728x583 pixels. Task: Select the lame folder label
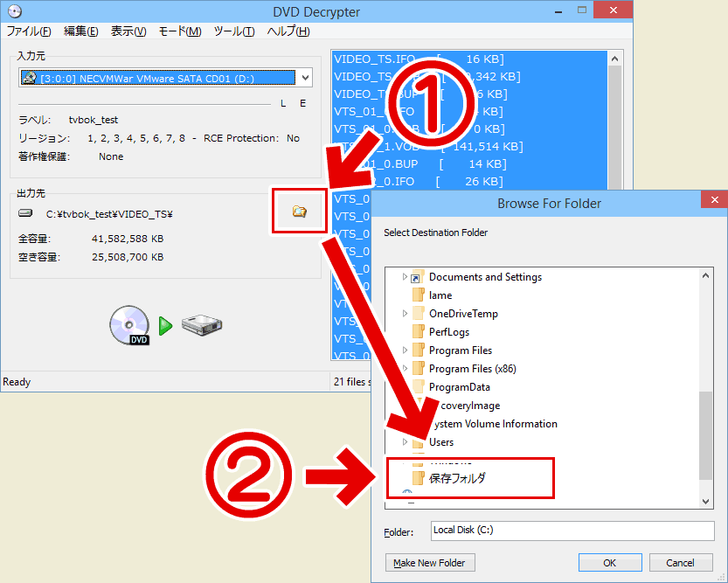click(x=440, y=295)
